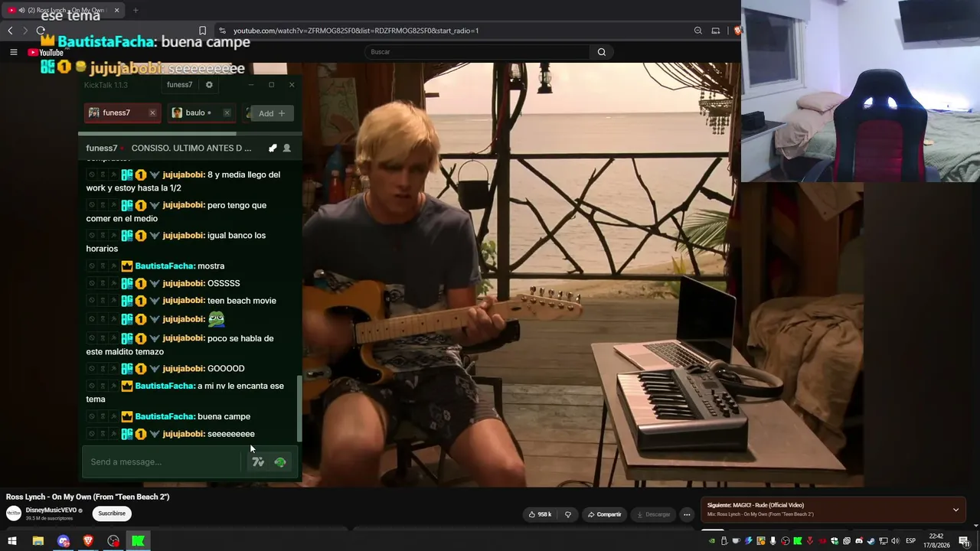Open a new browser tab
The height and width of the screenshot is (551, 980).
pyautogui.click(x=136, y=11)
